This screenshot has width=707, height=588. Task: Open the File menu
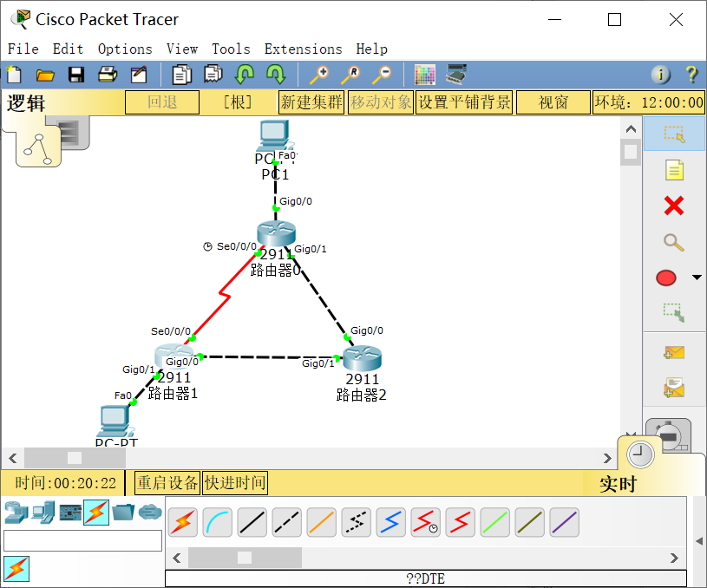click(23, 49)
